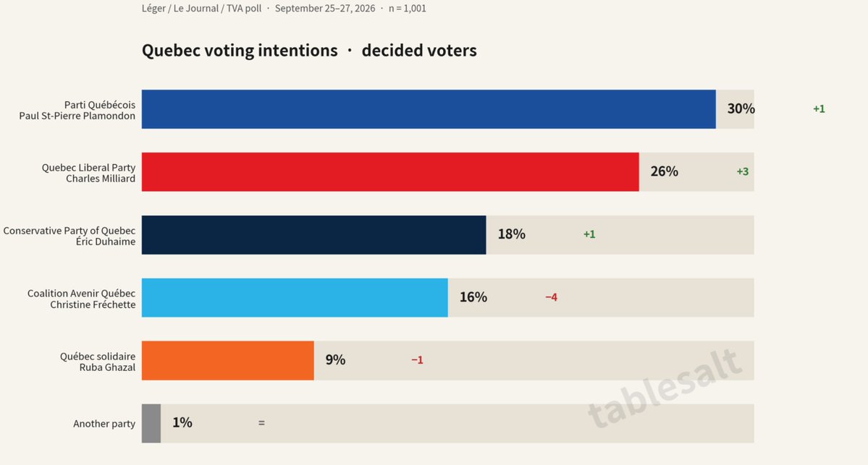Click the Quebec voting intentions title
This screenshot has width=868, height=465.
coord(240,51)
